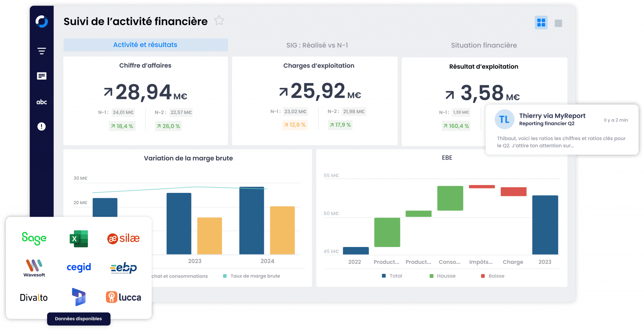Mark dashboard as favorite with star
644x331 pixels.
[219, 20]
